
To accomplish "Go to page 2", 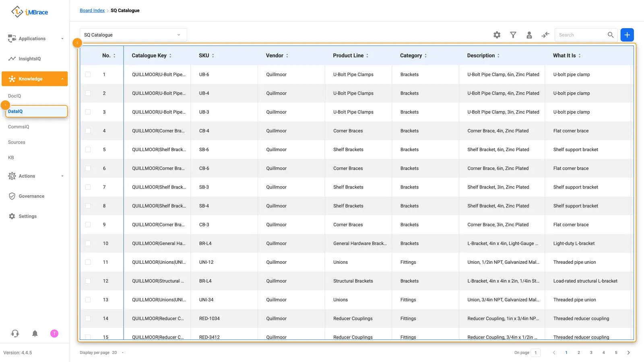I will (579, 353).
